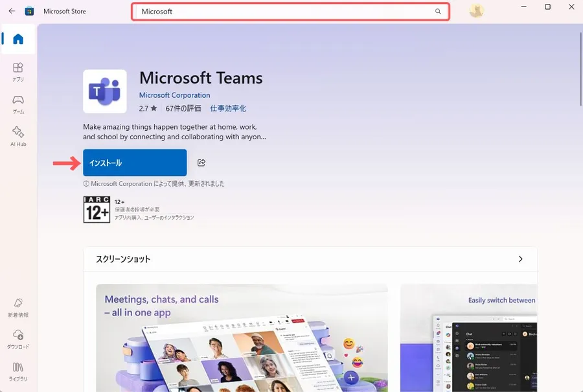Screen dimensions: 583x392
Task: Open the Home tab in sidebar
Action: pyautogui.click(x=18, y=39)
